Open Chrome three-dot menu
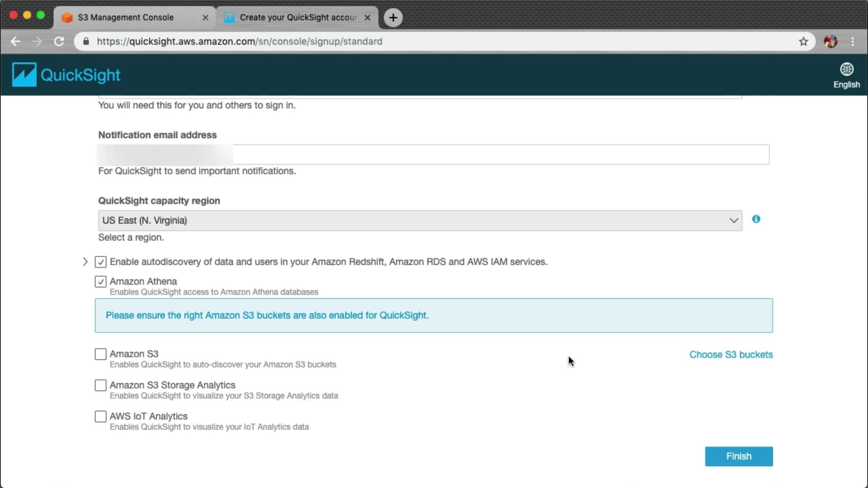 [853, 42]
